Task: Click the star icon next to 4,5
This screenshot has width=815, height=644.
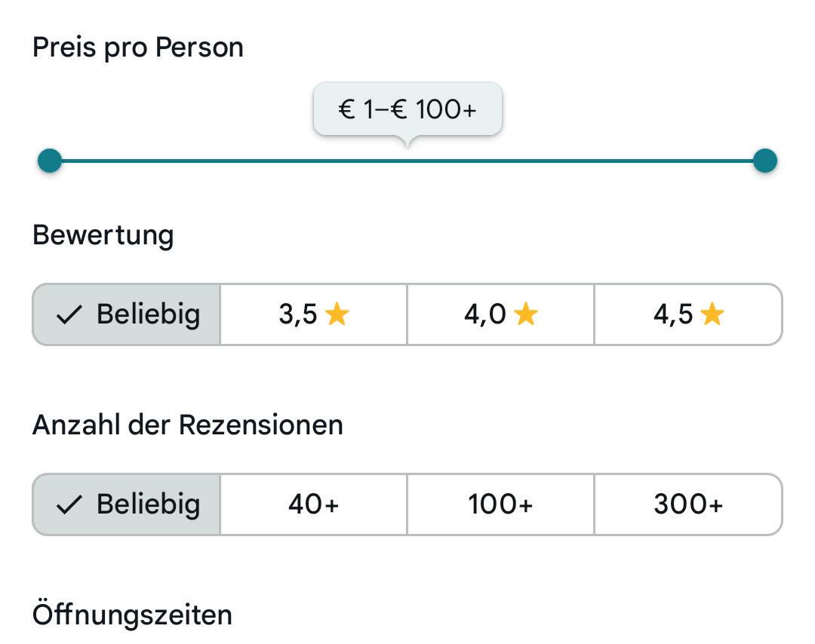Action: pos(712,314)
